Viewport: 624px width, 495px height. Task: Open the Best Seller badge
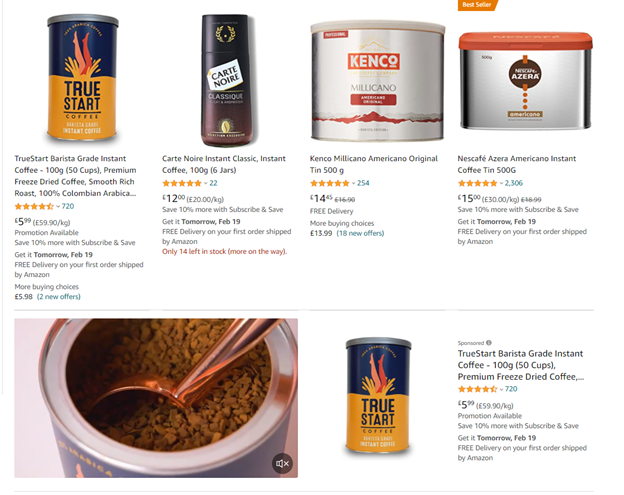pos(477,5)
